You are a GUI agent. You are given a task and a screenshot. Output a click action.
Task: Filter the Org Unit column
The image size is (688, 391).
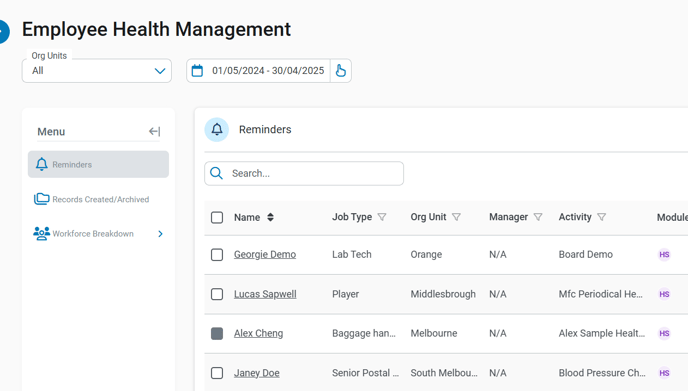[x=456, y=217]
